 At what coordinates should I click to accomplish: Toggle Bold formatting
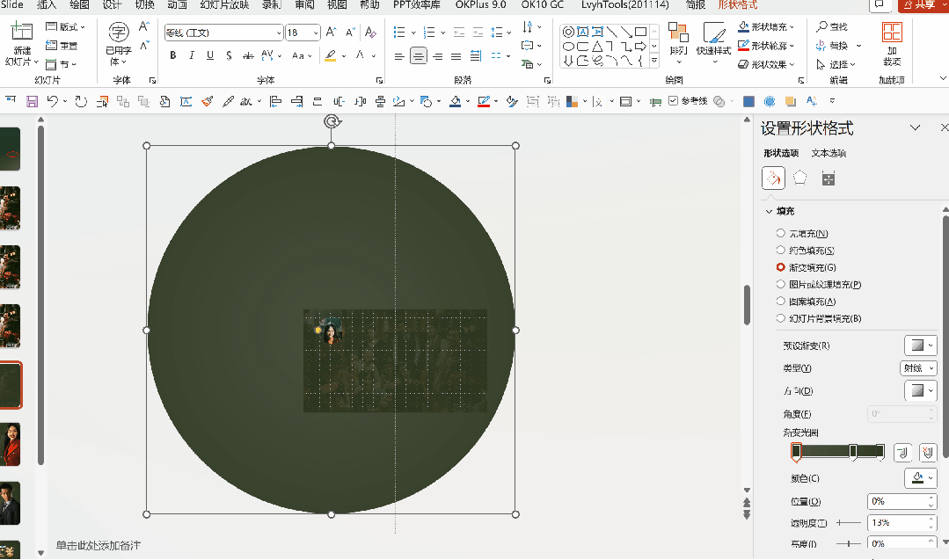tap(173, 55)
